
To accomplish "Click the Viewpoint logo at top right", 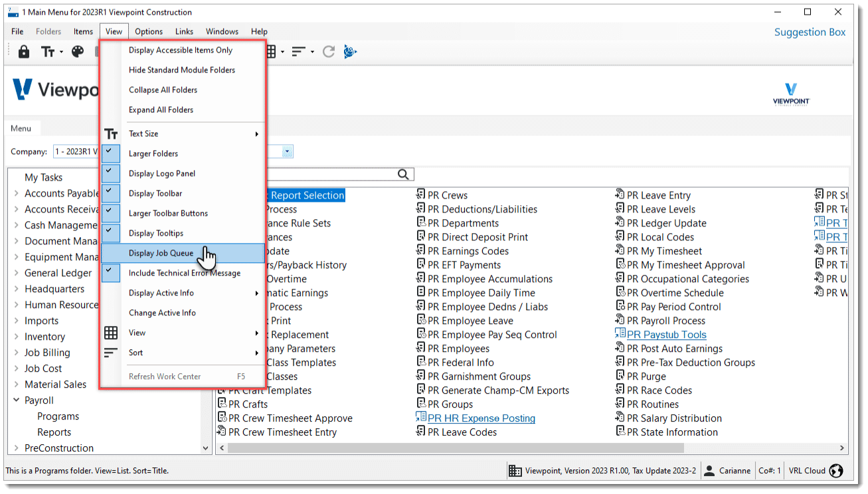I will click(791, 94).
